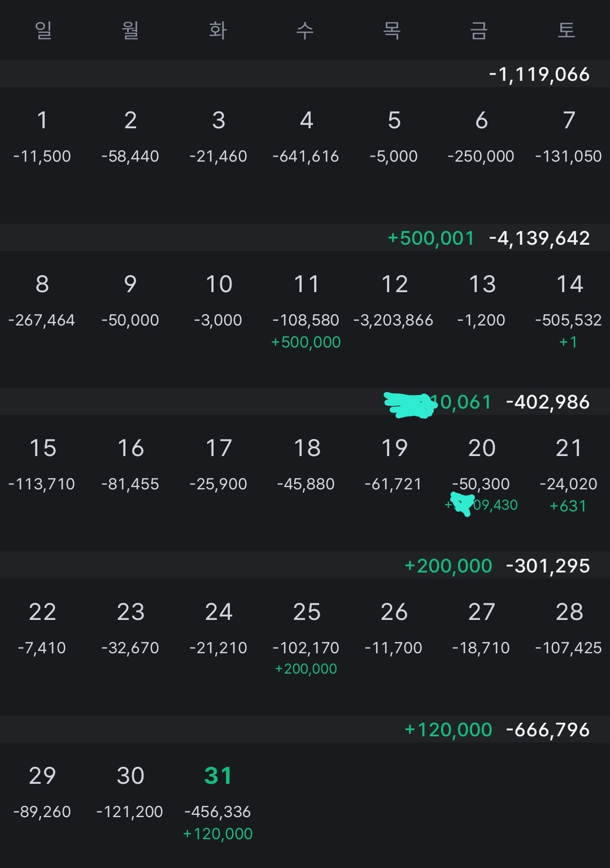Choose date 14 showing -505,532

569,284
